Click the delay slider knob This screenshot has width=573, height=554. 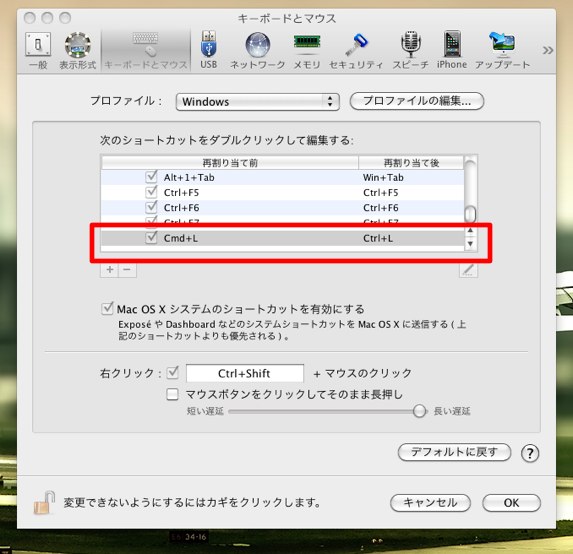point(420,411)
